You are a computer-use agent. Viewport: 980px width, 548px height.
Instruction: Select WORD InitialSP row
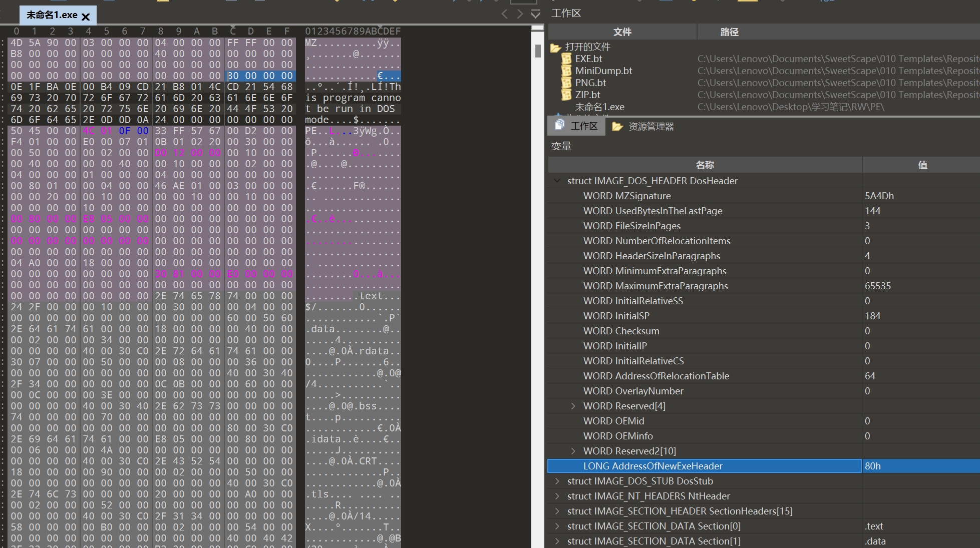(764, 316)
